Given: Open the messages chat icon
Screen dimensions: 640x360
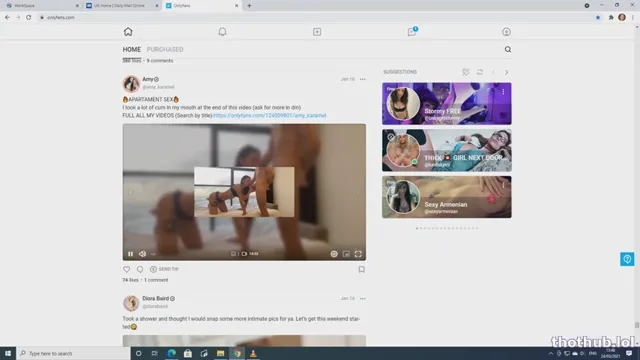Looking at the screenshot, I should (412, 32).
